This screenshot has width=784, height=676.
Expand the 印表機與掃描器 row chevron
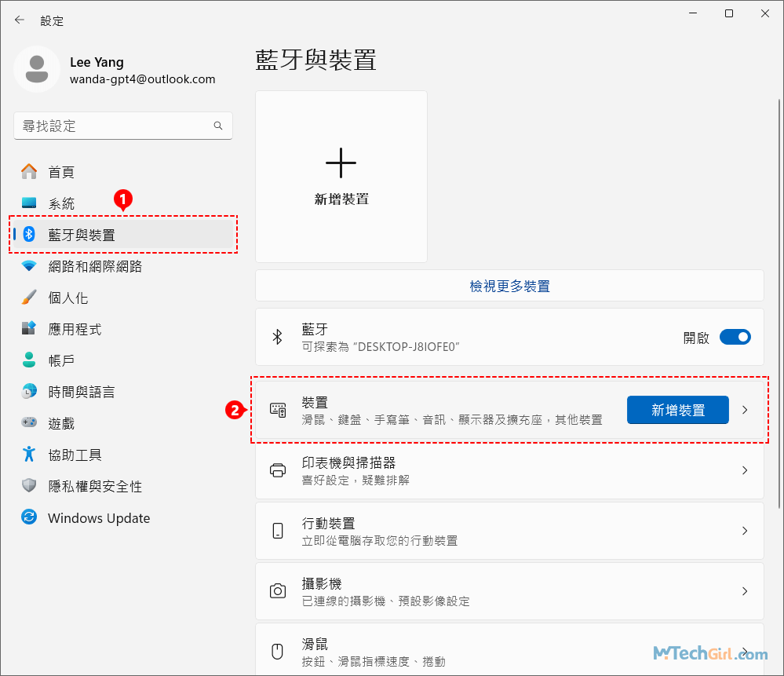click(745, 470)
